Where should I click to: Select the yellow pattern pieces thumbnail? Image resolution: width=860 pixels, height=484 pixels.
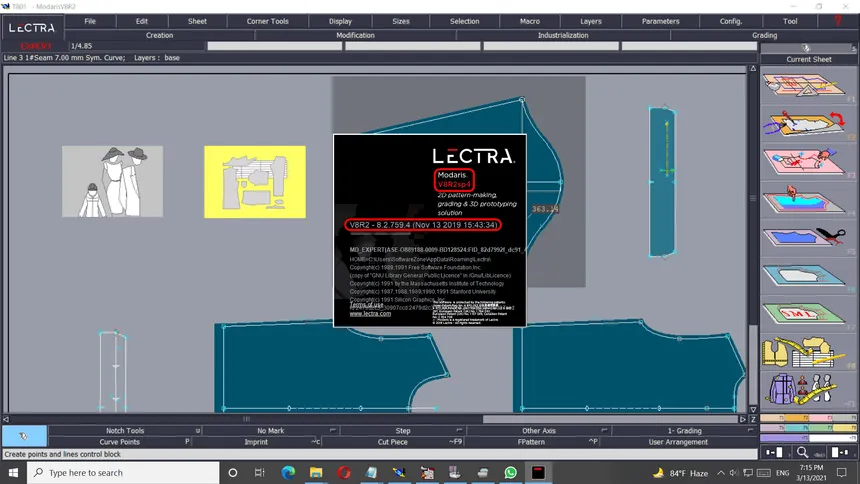coord(254,181)
